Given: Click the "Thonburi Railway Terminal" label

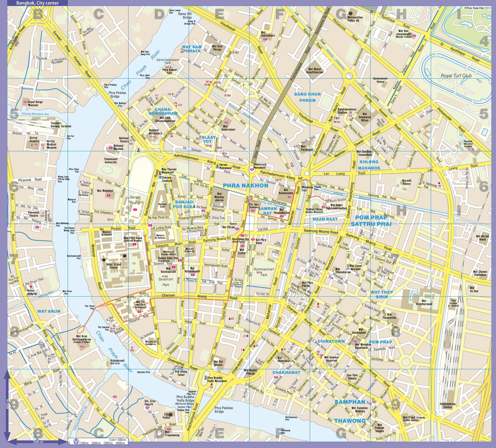Looking at the screenshot, I should (x=61, y=124).
